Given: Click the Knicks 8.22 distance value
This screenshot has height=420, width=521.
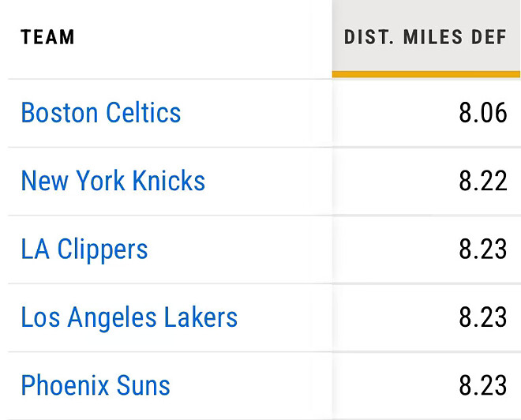Looking at the screenshot, I should (482, 181).
